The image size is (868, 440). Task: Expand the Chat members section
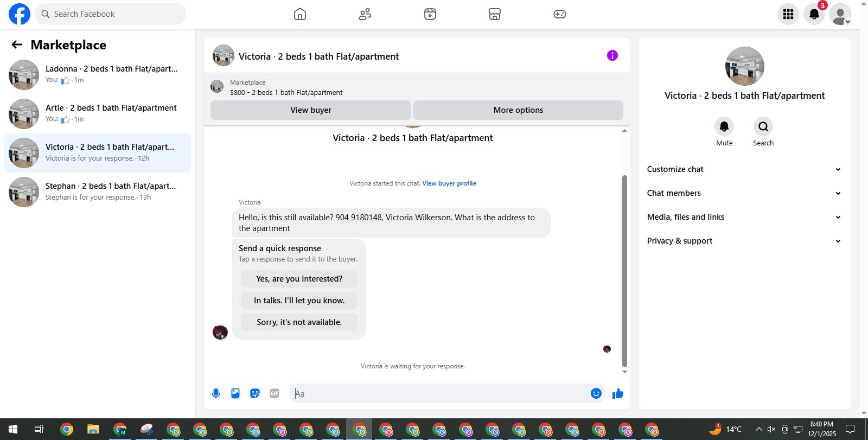click(744, 193)
